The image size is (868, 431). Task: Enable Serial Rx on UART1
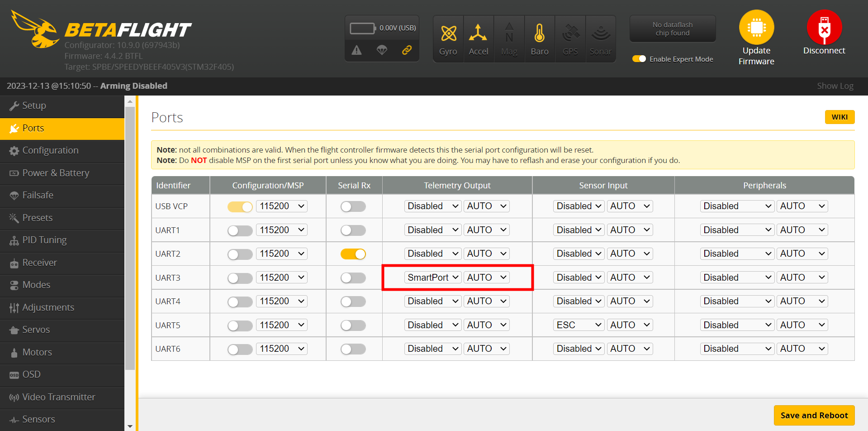point(353,231)
